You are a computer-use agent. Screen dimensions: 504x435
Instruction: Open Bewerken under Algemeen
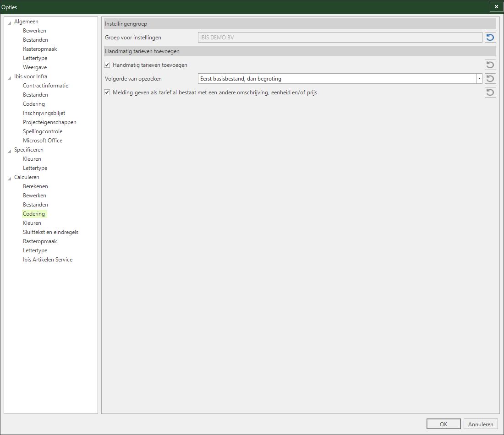pos(34,31)
